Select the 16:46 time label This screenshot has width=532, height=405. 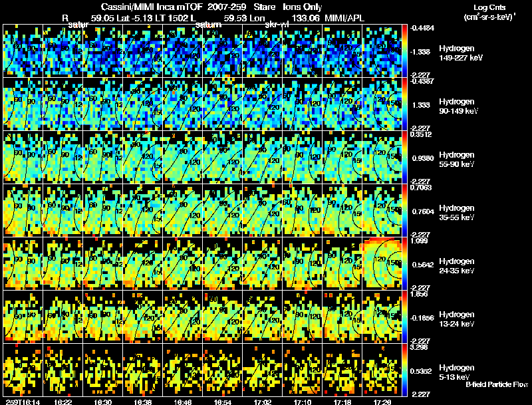pyautogui.click(x=183, y=402)
